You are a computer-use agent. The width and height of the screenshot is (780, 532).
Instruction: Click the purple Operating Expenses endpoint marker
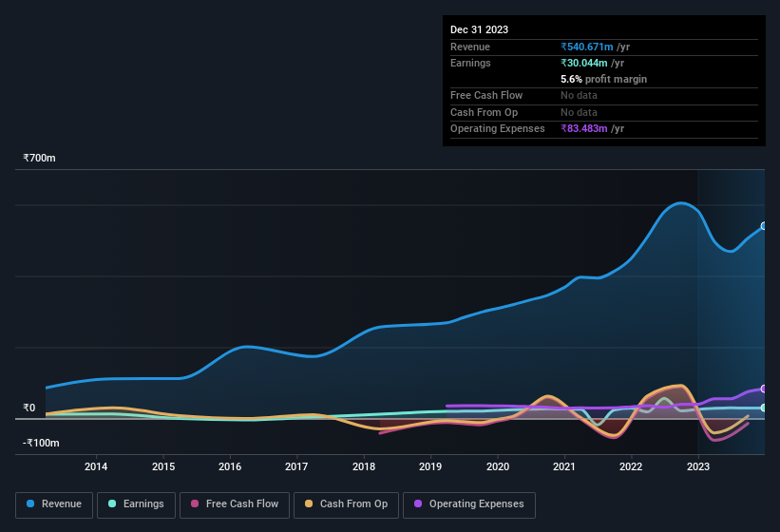click(x=764, y=389)
